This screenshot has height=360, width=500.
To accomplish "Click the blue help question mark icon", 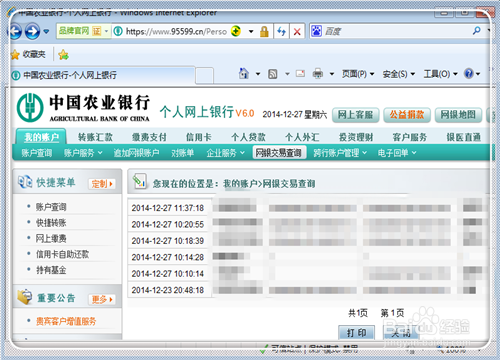I will pyautogui.click(x=469, y=73).
